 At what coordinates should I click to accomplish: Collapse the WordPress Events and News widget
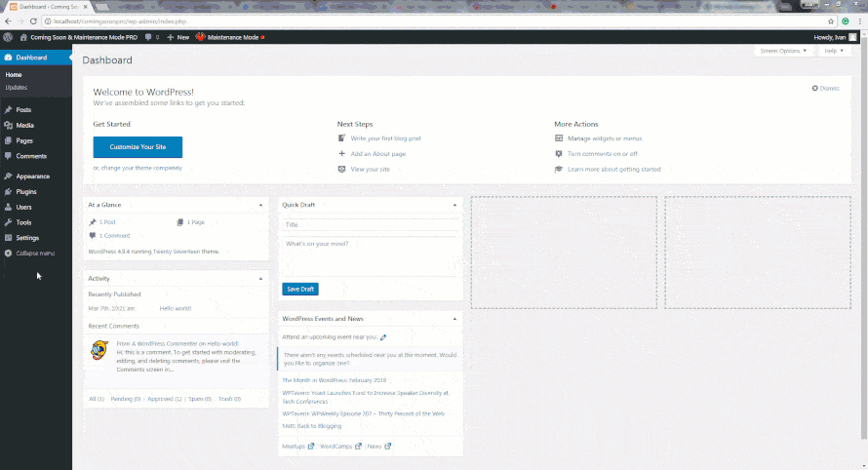[x=455, y=319]
